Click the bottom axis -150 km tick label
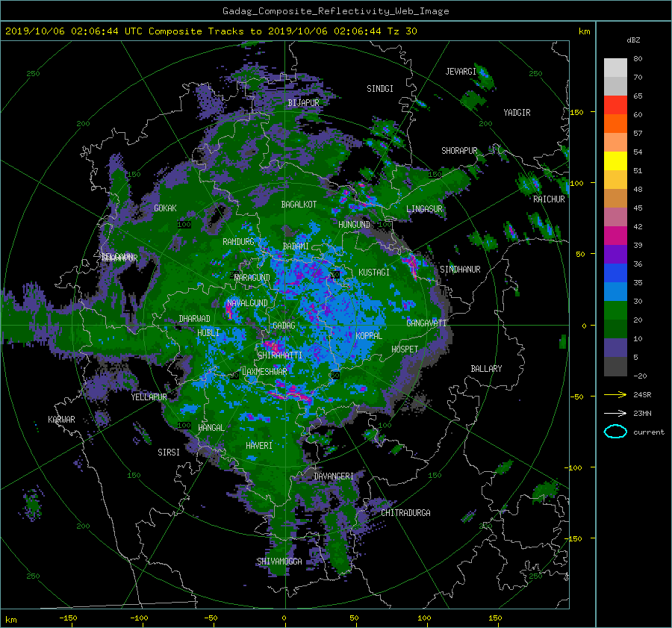The height and width of the screenshot is (628, 672). click(68, 618)
